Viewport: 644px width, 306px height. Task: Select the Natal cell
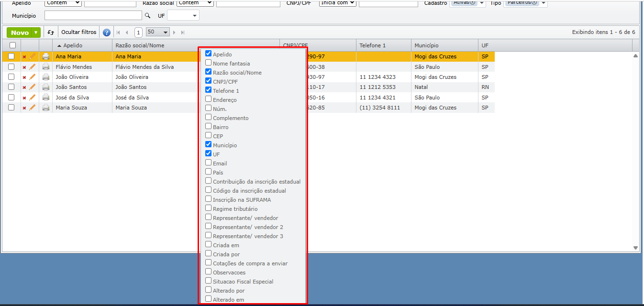pos(444,87)
